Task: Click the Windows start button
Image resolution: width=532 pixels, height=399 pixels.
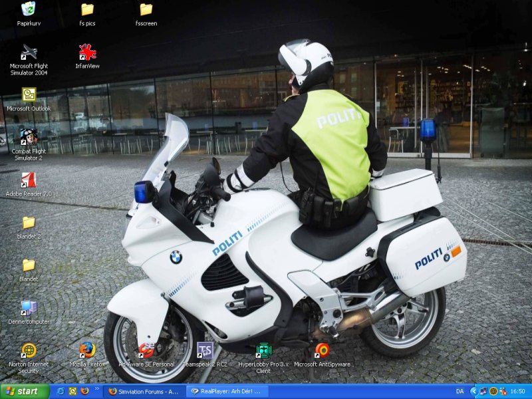Action: click(x=25, y=392)
